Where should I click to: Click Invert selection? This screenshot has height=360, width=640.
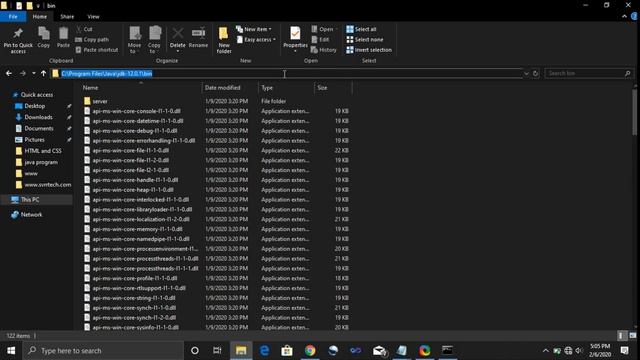coord(369,50)
